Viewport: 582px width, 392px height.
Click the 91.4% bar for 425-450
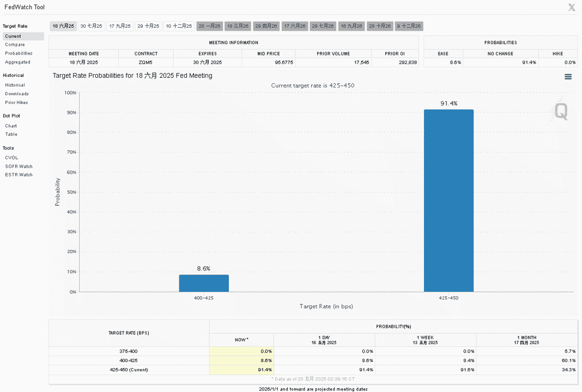coord(448,201)
